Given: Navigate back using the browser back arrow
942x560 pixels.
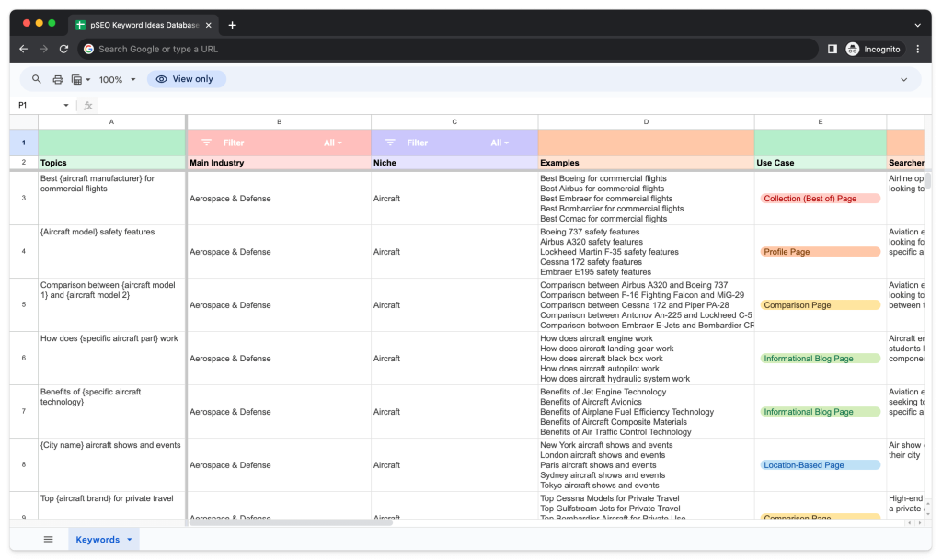Looking at the screenshot, I should click(x=23, y=49).
